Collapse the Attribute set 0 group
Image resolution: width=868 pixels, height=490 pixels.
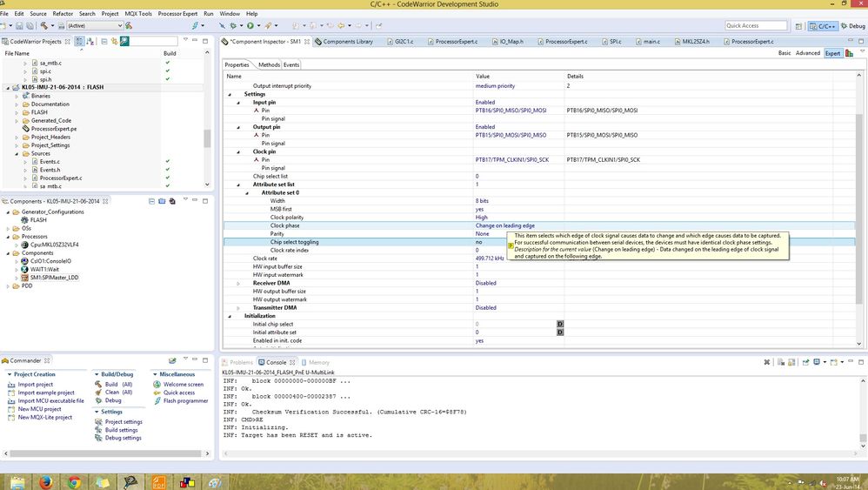[247, 192]
